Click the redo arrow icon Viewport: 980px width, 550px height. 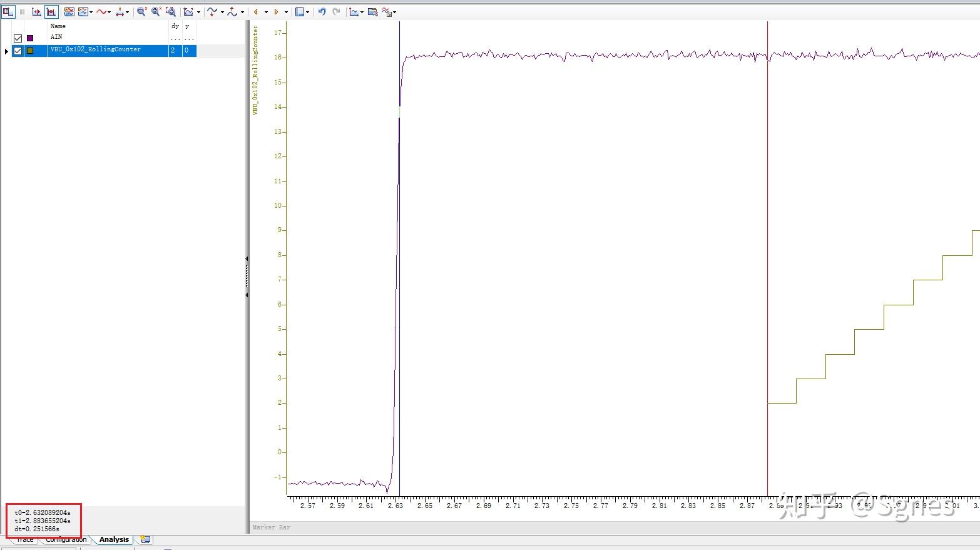click(x=337, y=11)
